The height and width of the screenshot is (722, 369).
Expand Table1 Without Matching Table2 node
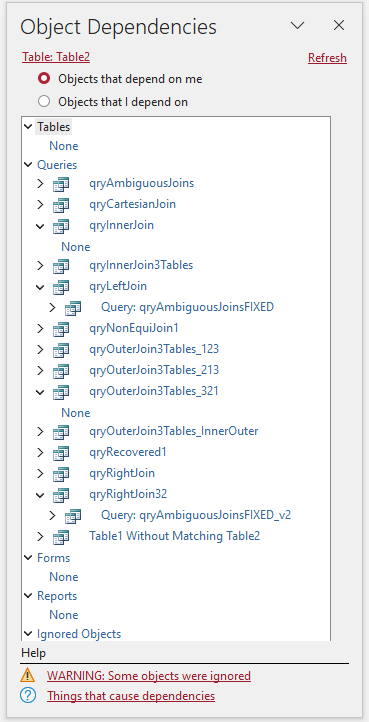tap(41, 537)
